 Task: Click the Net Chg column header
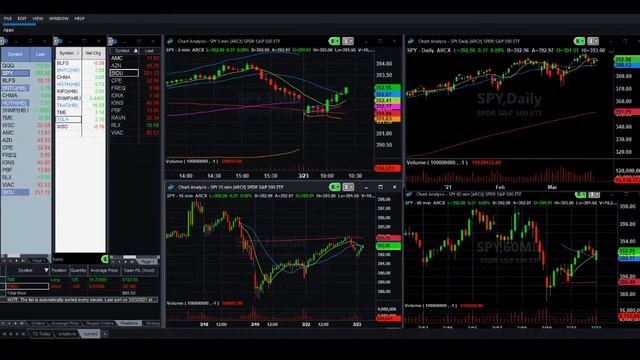(93, 53)
